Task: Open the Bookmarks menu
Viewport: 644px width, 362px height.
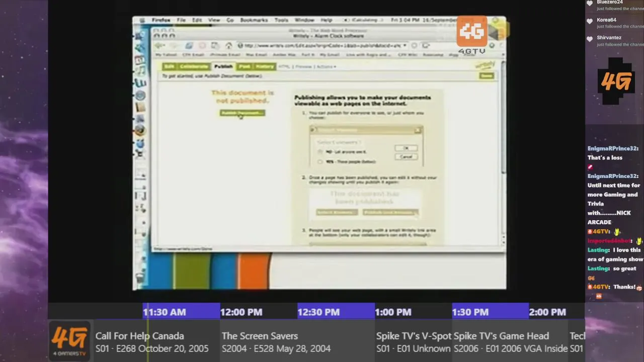Action: click(254, 20)
